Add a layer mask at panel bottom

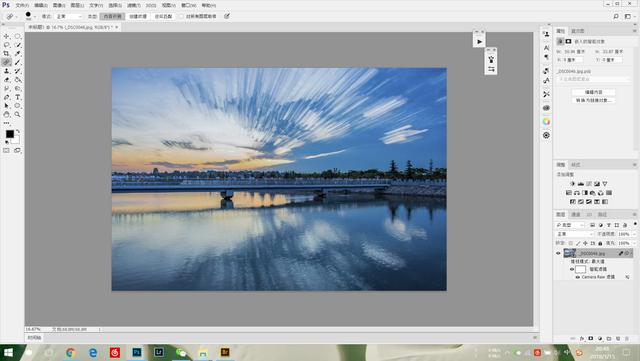[x=591, y=339]
